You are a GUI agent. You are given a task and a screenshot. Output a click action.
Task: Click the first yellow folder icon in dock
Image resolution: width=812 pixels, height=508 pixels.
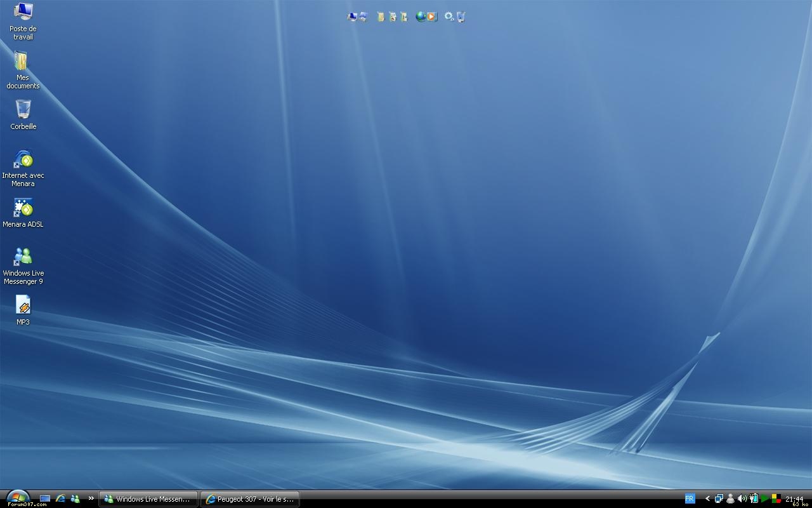[381, 17]
